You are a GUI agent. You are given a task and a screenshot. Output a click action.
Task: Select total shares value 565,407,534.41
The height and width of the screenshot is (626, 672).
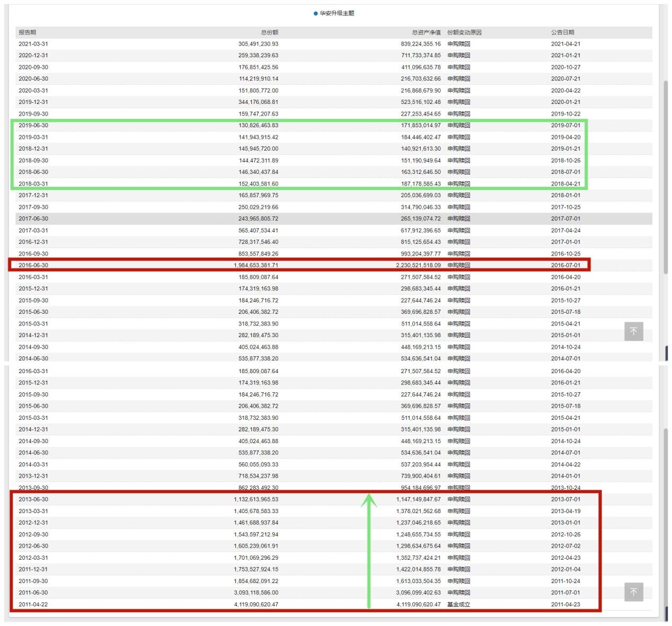[x=258, y=231]
